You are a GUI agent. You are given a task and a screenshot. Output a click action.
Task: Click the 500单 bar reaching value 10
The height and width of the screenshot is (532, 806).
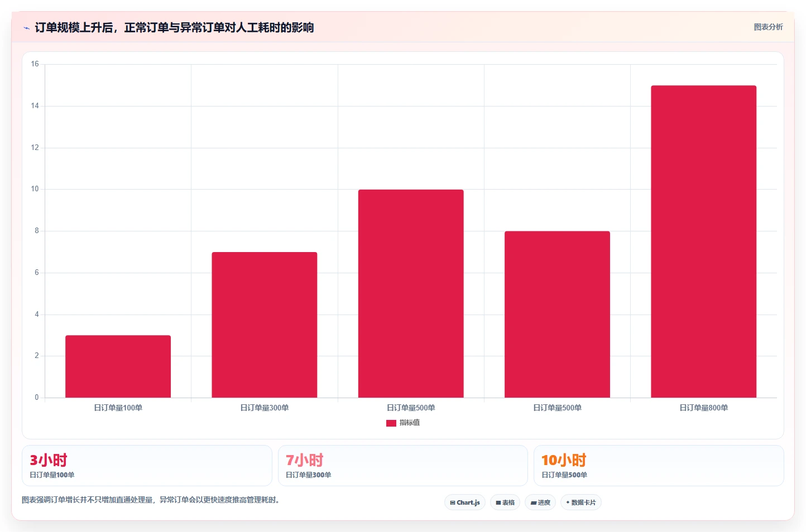[411, 293]
